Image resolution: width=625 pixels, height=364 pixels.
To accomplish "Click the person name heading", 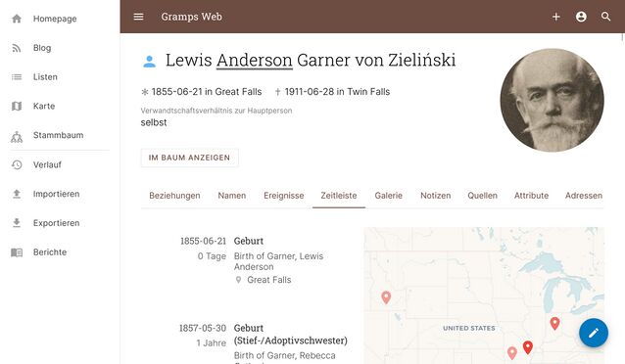I will click(311, 60).
